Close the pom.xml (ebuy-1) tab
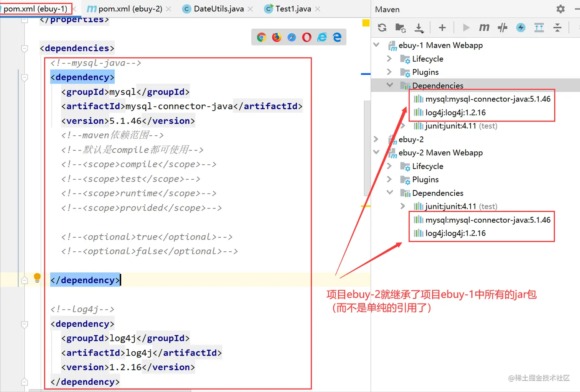580x392 pixels. pos(75,9)
